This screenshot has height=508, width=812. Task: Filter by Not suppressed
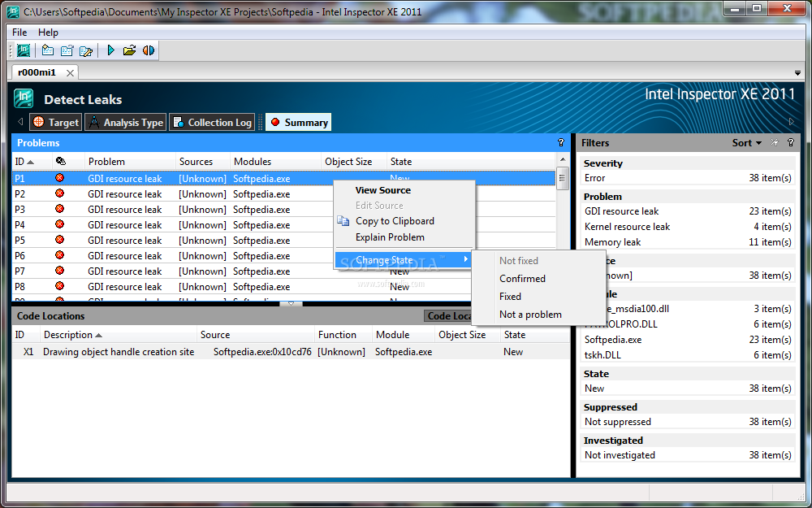(687, 421)
